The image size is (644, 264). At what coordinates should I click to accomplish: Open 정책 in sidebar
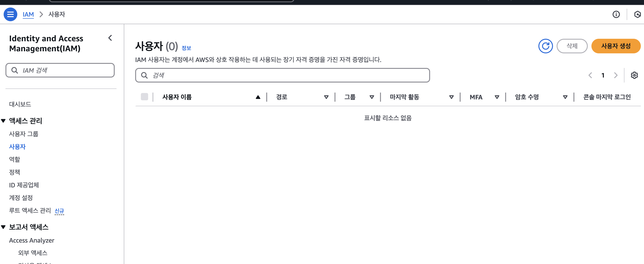15,172
